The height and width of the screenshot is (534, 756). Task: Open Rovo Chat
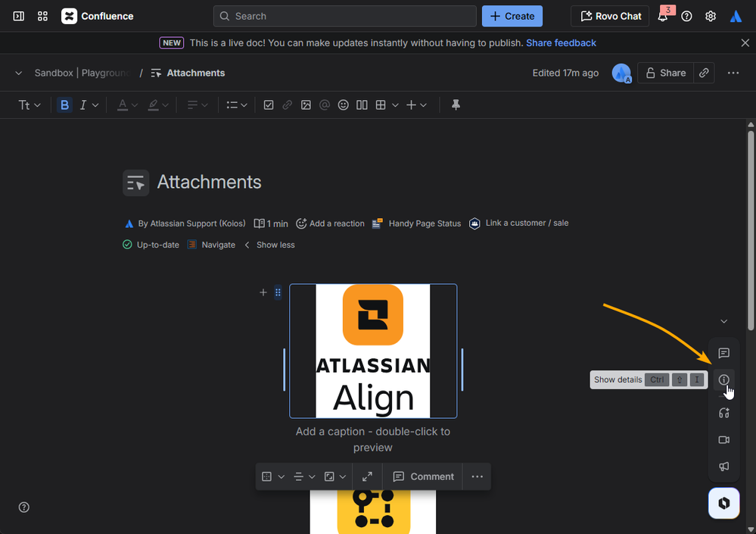click(x=610, y=16)
